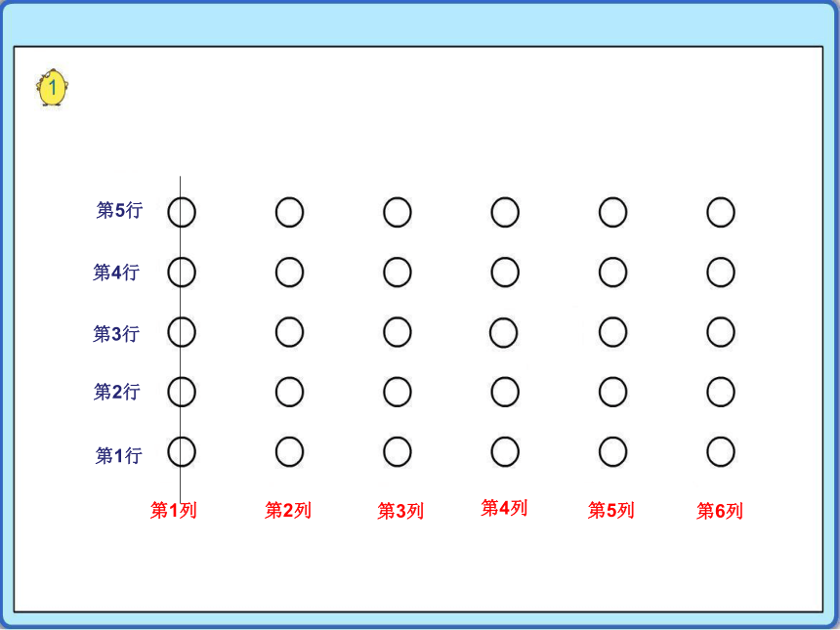Click the red 第5列 column label

[x=611, y=510]
